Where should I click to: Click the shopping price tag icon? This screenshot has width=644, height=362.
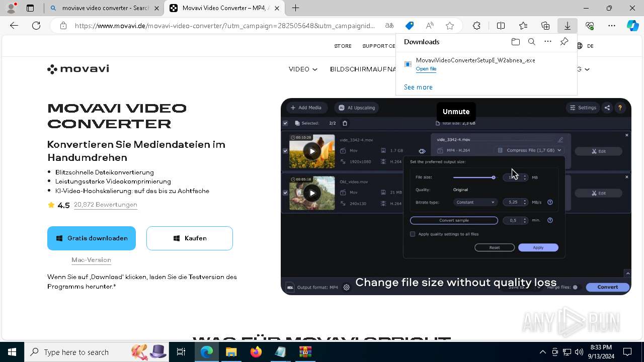pos(410,26)
